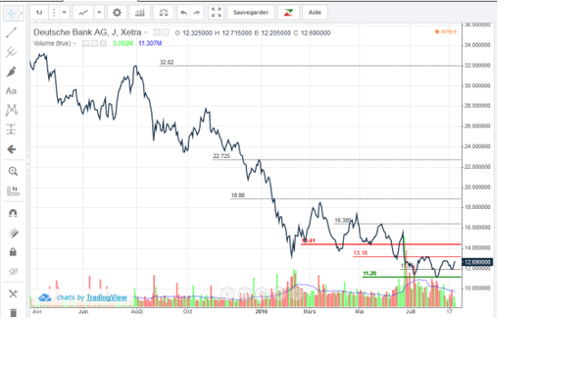This screenshot has height=368, width=588.
Task: Toggle fullscreen mode
Action: click(x=216, y=13)
